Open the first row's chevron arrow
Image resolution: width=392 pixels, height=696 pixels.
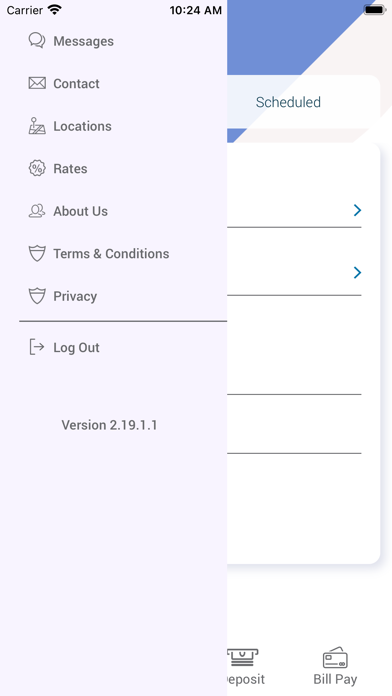click(x=357, y=210)
